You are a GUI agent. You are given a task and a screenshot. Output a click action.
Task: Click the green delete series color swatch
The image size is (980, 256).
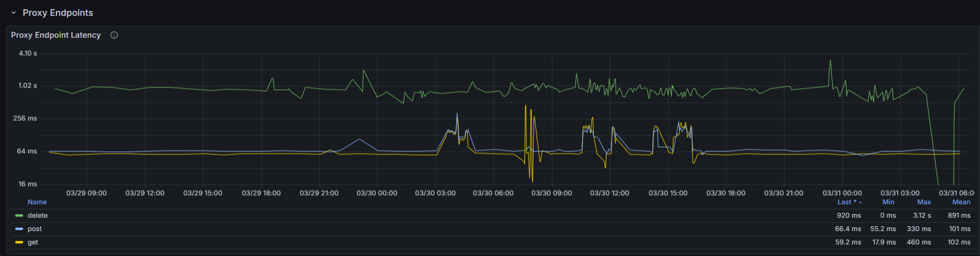tap(19, 216)
